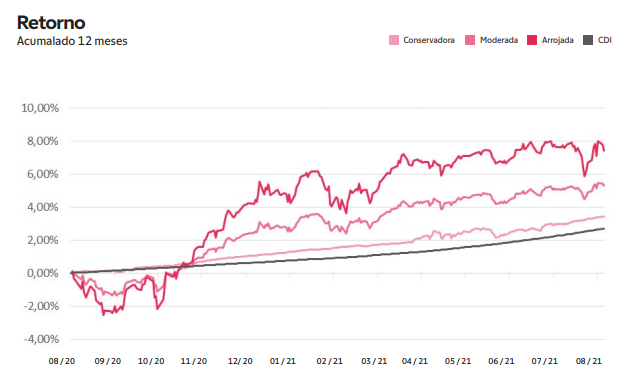Click the 02/21 x-axis label
This screenshot has width=631, height=386.
pos(329,361)
